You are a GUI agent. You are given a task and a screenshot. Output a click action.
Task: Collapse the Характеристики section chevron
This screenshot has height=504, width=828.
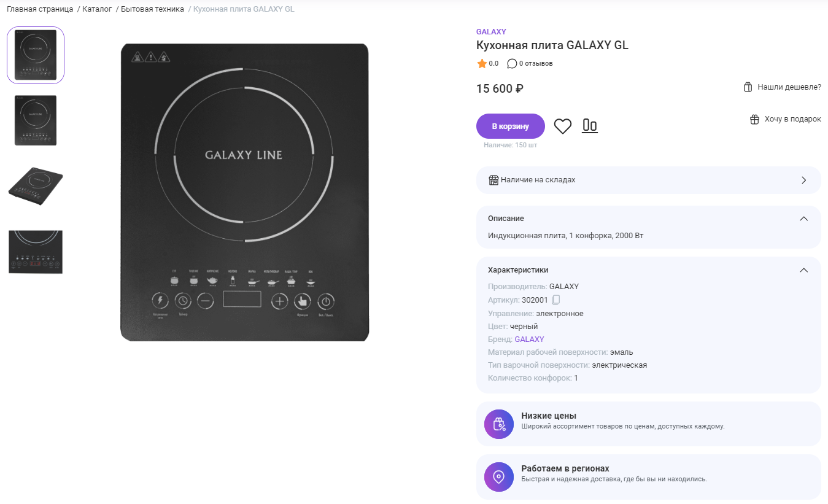click(804, 270)
